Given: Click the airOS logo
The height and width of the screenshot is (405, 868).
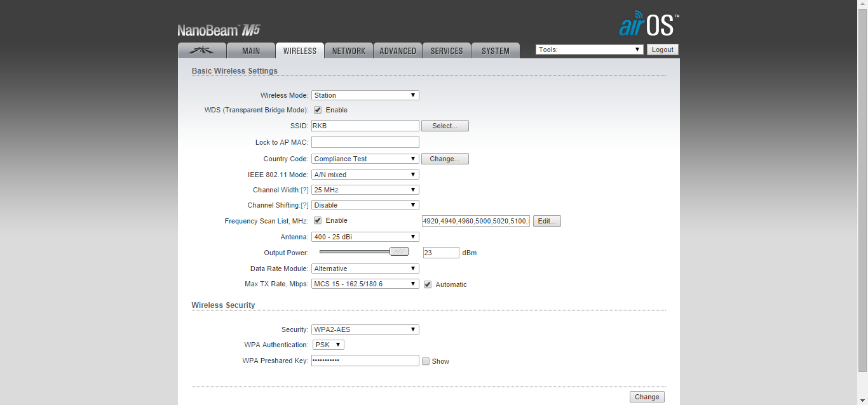Looking at the screenshot, I should coord(648,24).
